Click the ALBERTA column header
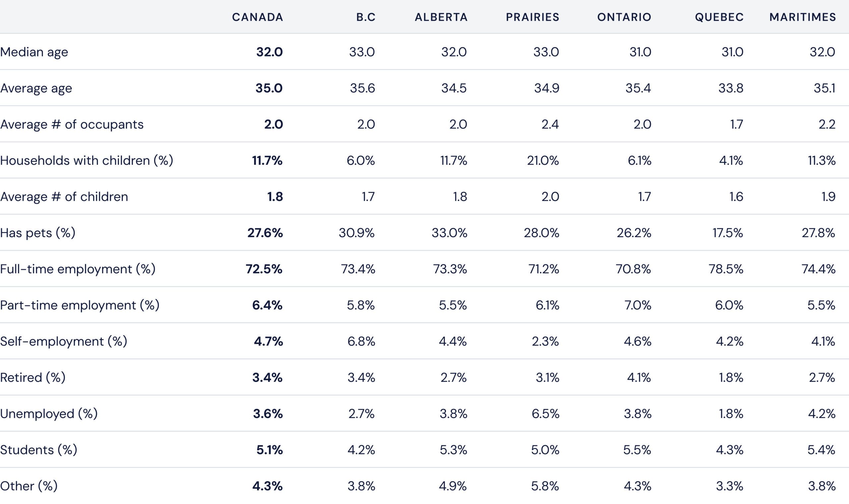 point(441,17)
